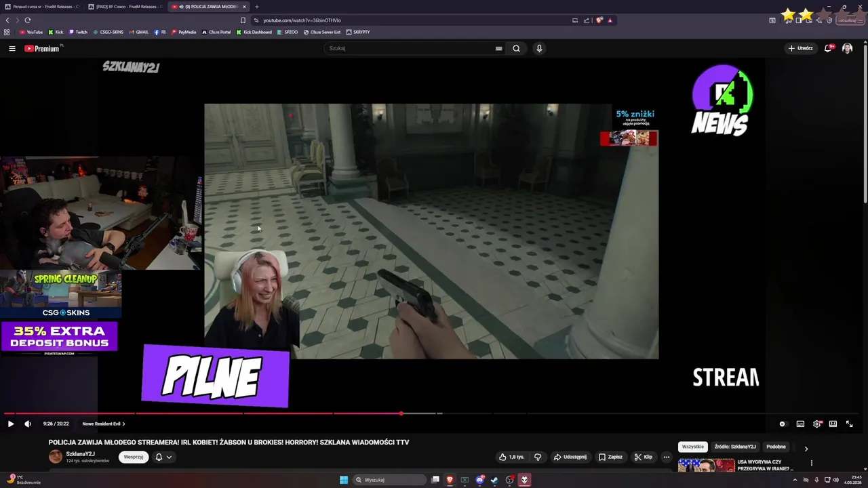Open account avatar menu
Image resolution: width=868 pixels, height=488 pixels.
click(x=847, y=48)
